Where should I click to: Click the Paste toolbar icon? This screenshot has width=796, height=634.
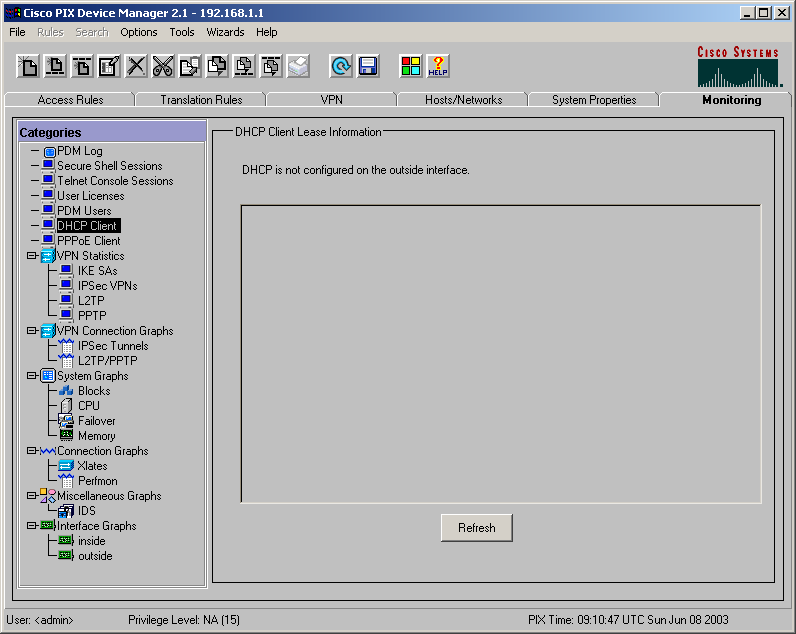(x=217, y=66)
